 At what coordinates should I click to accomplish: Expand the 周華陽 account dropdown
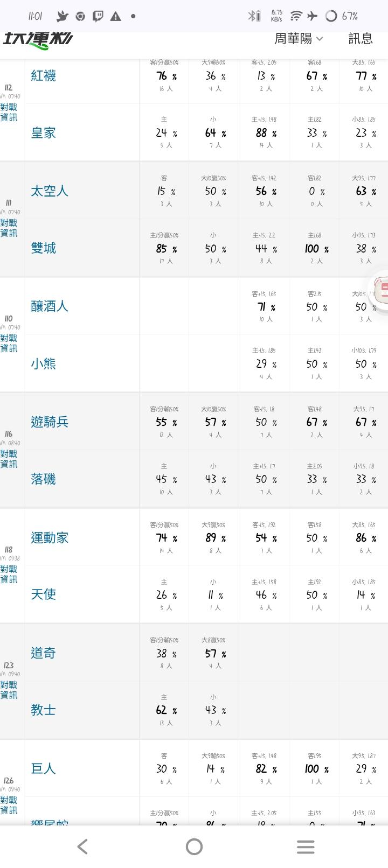coord(299,39)
